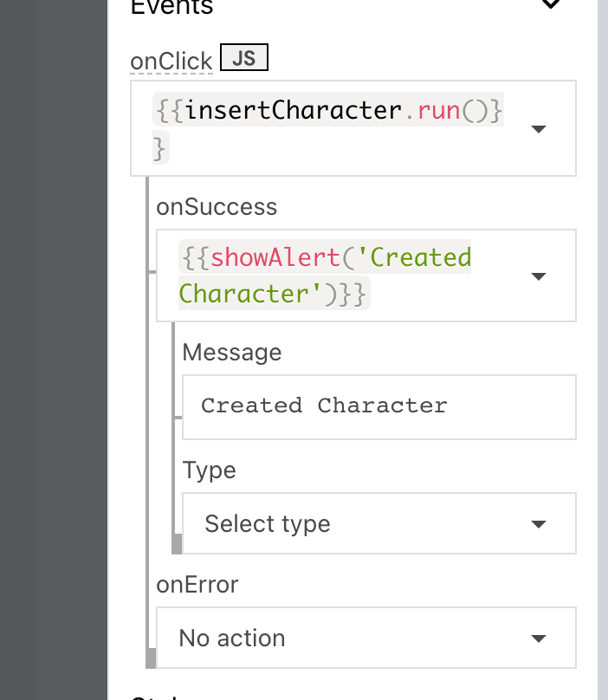The image size is (608, 700).
Task: Toggle JS mode for onClick
Action: pyautogui.click(x=244, y=58)
